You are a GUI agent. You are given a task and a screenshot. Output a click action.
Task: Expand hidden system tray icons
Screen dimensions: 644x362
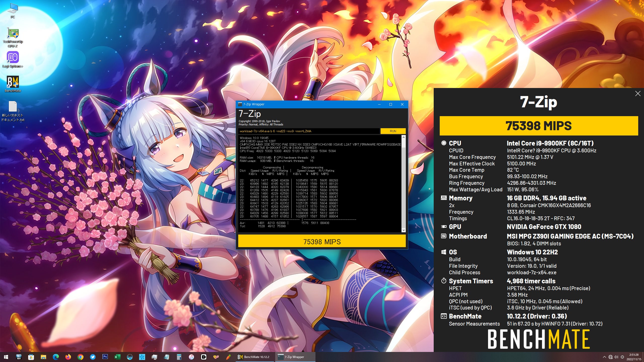click(605, 357)
